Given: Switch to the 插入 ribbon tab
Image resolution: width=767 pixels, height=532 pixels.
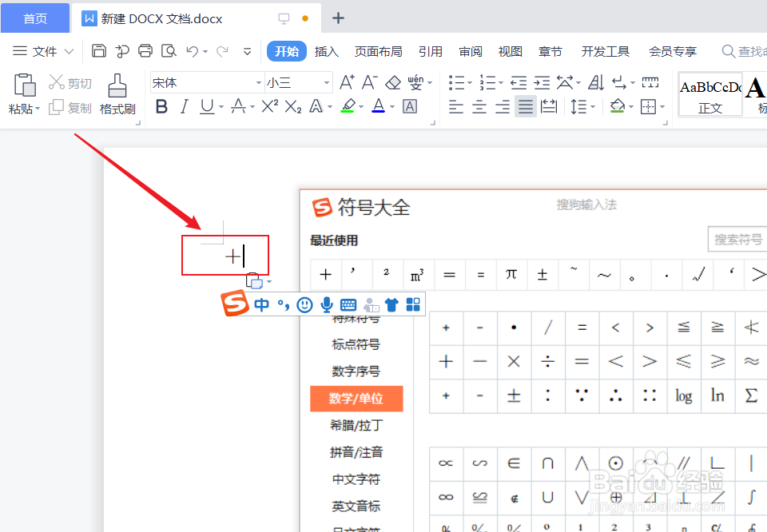Looking at the screenshot, I should coord(327,51).
